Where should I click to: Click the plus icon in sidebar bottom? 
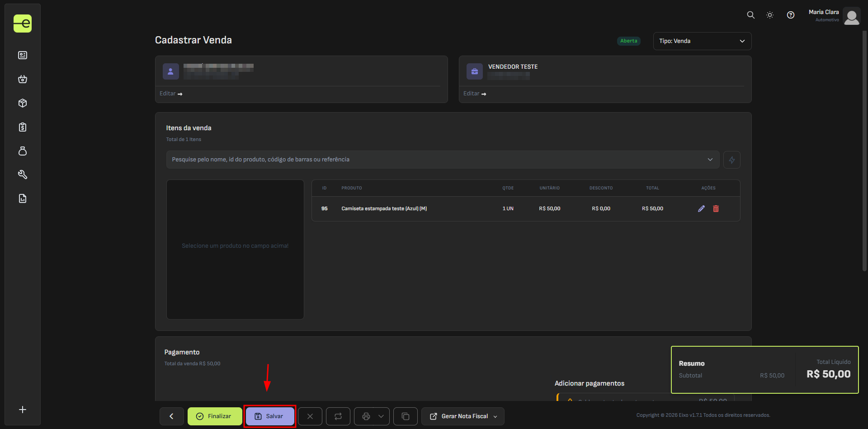[x=23, y=410]
